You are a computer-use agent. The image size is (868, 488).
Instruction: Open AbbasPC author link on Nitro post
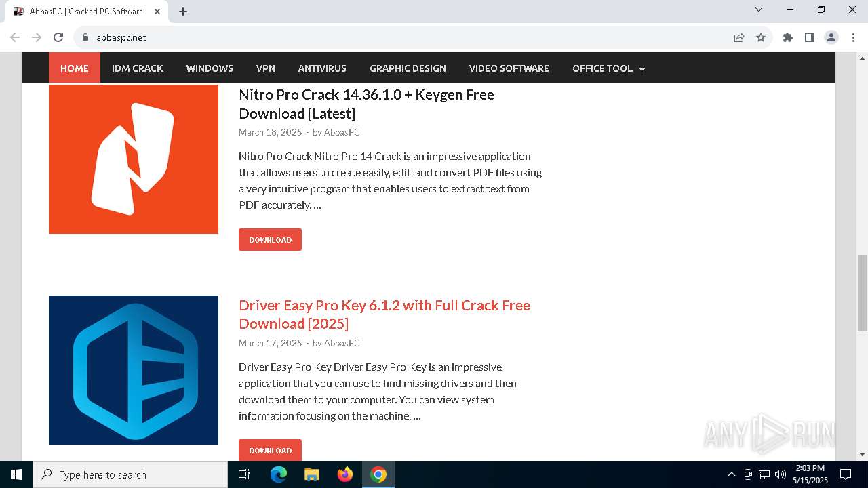[x=342, y=132]
